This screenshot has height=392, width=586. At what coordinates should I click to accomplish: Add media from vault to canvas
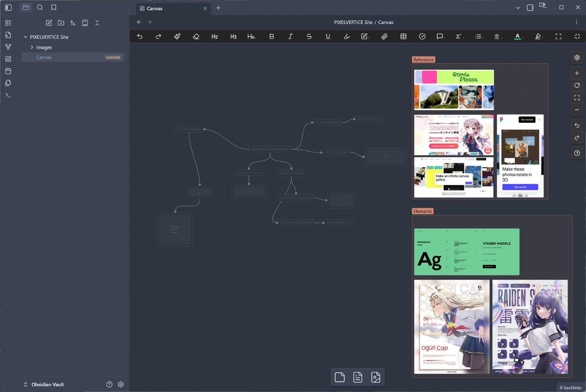tap(376, 377)
